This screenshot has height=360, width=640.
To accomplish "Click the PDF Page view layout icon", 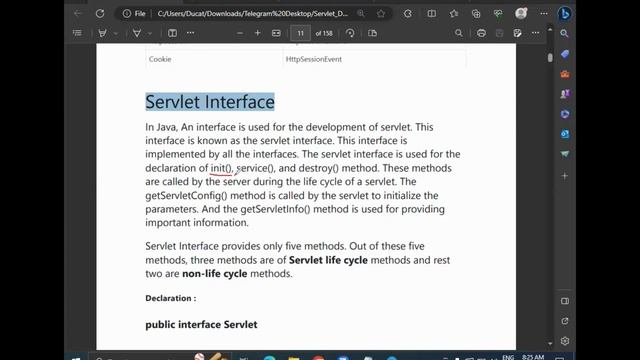I will click(372, 33).
